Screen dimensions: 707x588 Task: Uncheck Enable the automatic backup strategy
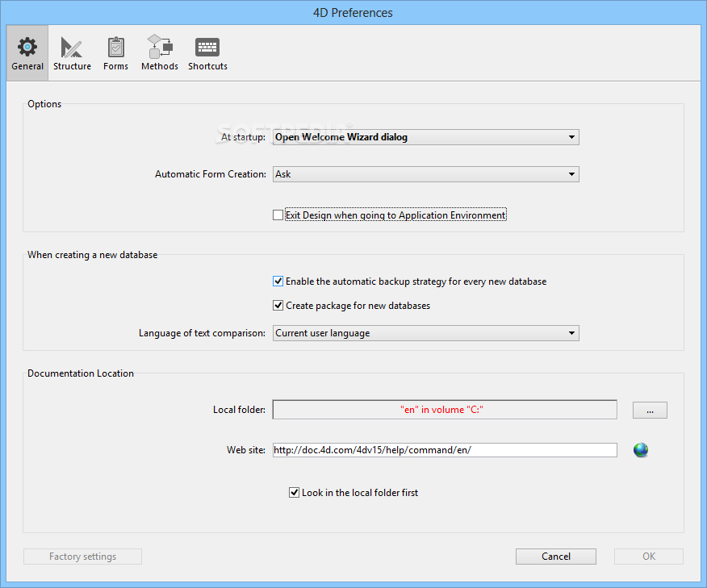[278, 281]
